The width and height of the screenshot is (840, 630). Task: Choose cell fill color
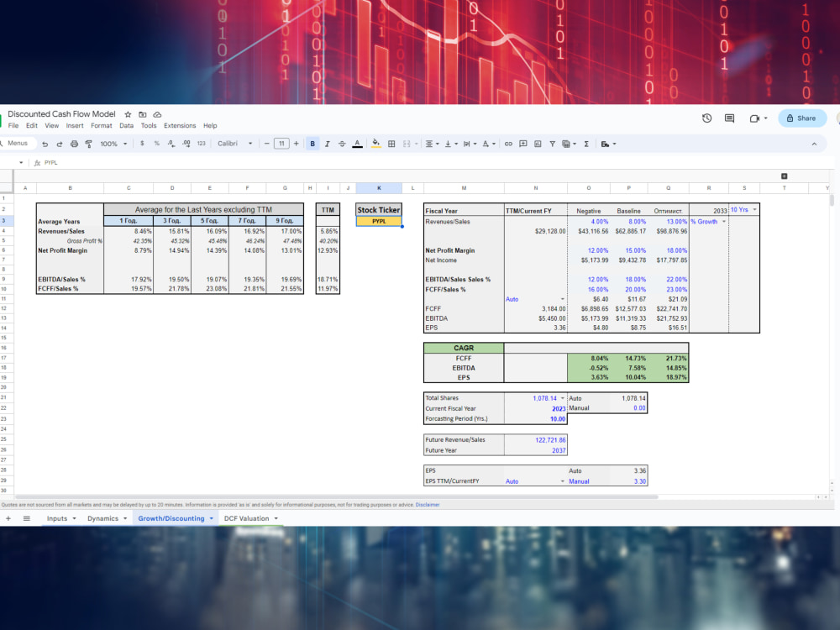(376, 144)
